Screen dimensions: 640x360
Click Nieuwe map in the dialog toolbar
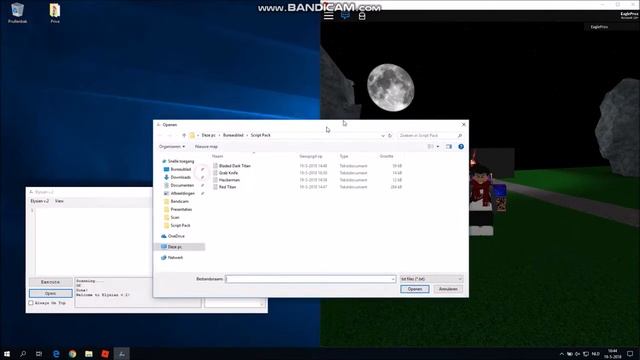pyautogui.click(x=206, y=147)
